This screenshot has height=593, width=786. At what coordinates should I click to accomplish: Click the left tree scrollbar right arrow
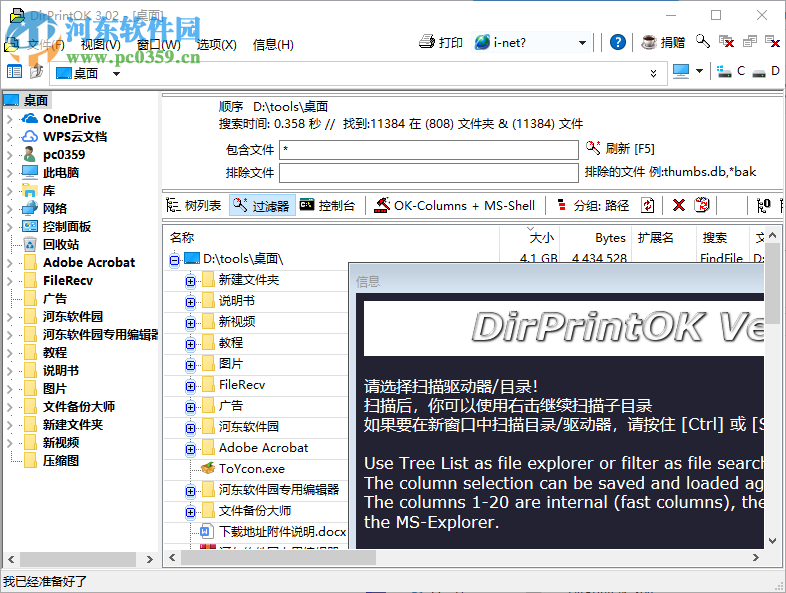coord(149,559)
